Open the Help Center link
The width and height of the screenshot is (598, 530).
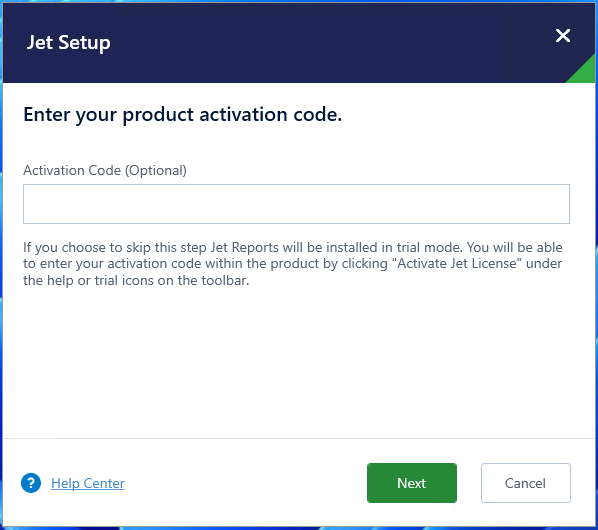tap(88, 483)
